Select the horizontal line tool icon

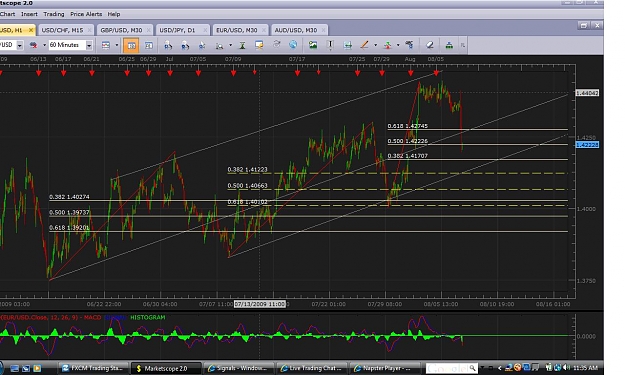point(348,45)
